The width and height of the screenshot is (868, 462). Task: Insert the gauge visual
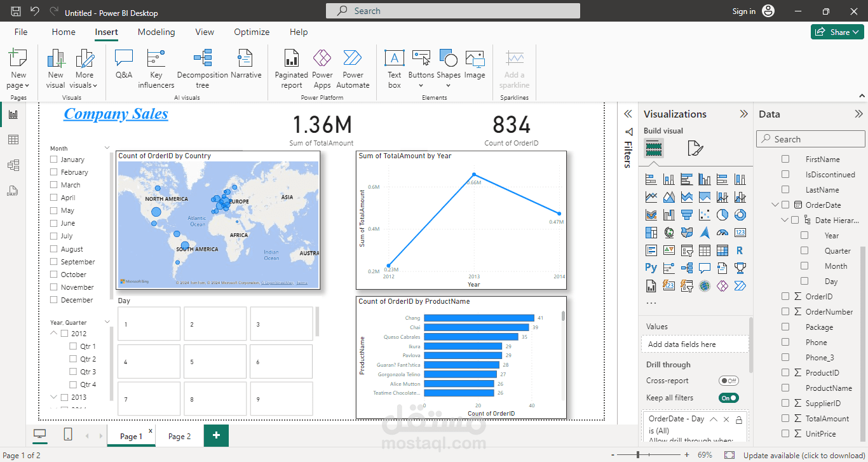(x=722, y=233)
